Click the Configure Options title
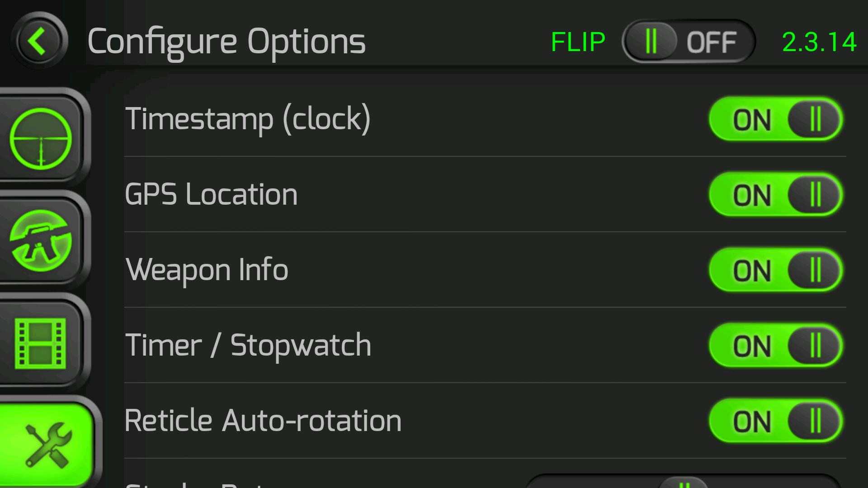Image resolution: width=868 pixels, height=488 pixels. coord(226,42)
